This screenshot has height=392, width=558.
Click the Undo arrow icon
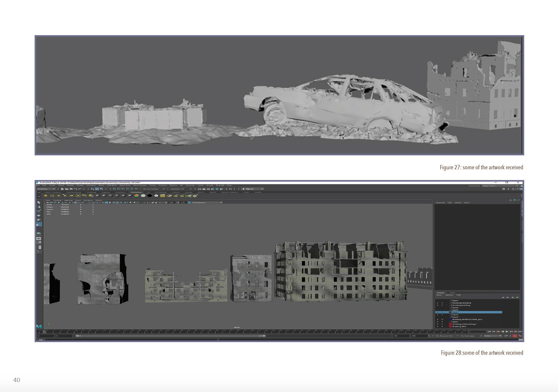coord(75,189)
